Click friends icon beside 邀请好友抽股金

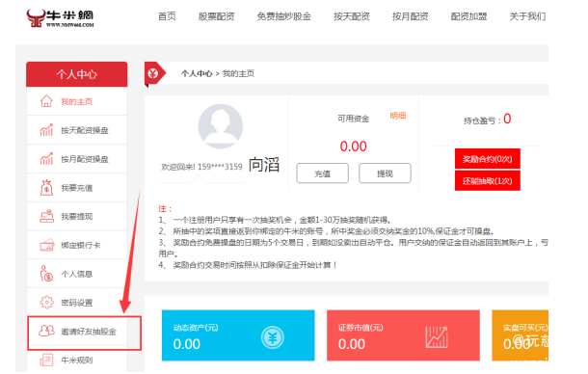pyautogui.click(x=47, y=331)
